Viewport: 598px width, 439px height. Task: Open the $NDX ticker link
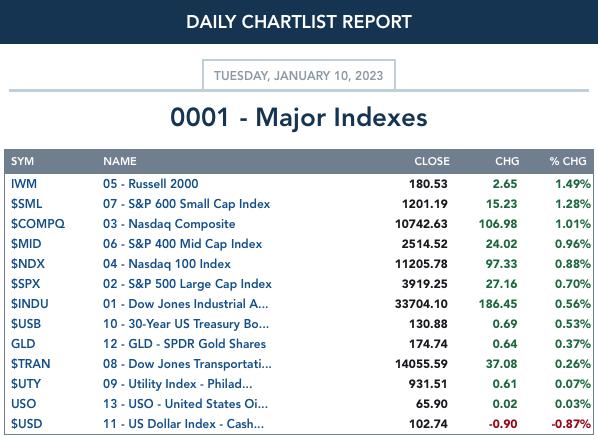(x=27, y=264)
